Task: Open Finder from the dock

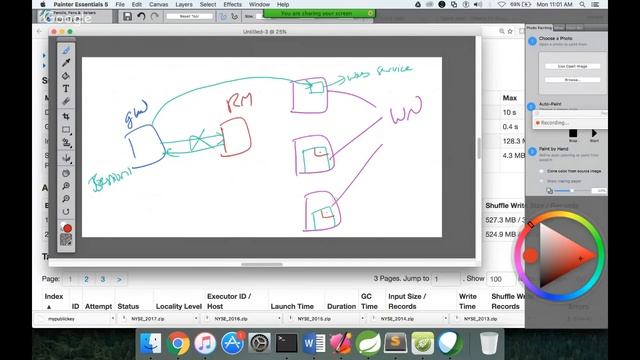Action: pyautogui.click(x=151, y=342)
